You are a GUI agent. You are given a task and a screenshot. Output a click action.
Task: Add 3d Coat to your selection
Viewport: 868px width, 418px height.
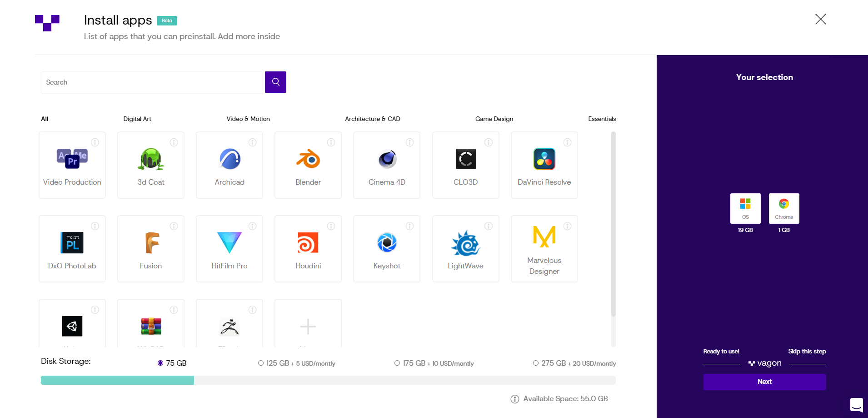pyautogui.click(x=151, y=165)
